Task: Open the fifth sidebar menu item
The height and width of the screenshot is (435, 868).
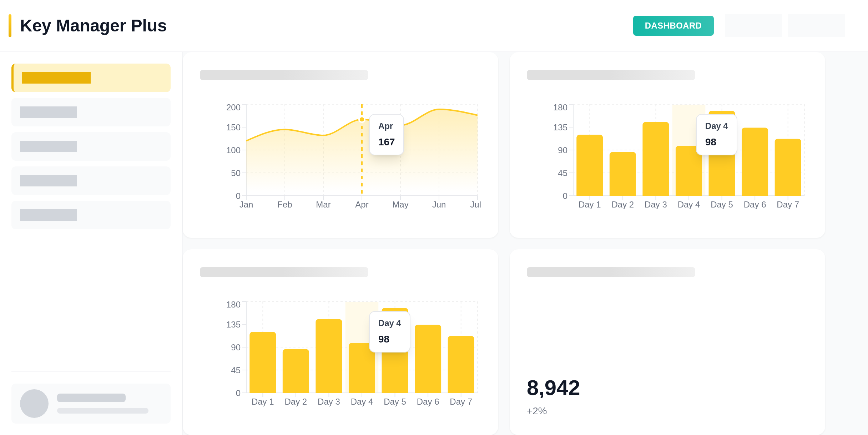Action: [x=91, y=215]
